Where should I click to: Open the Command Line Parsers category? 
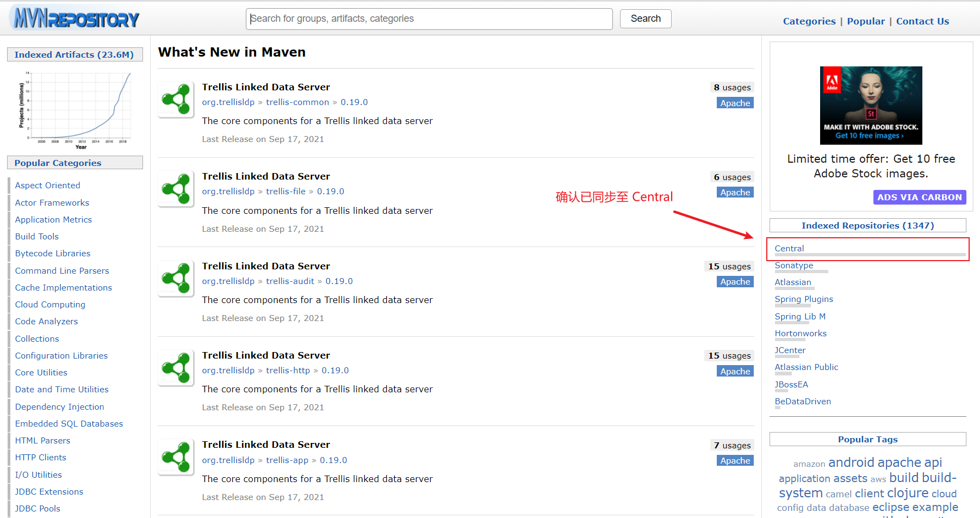pyautogui.click(x=62, y=271)
